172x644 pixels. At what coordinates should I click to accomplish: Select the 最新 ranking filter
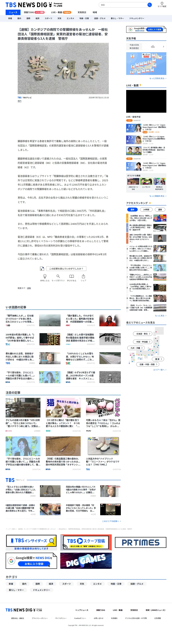pyautogui.click(x=132, y=209)
